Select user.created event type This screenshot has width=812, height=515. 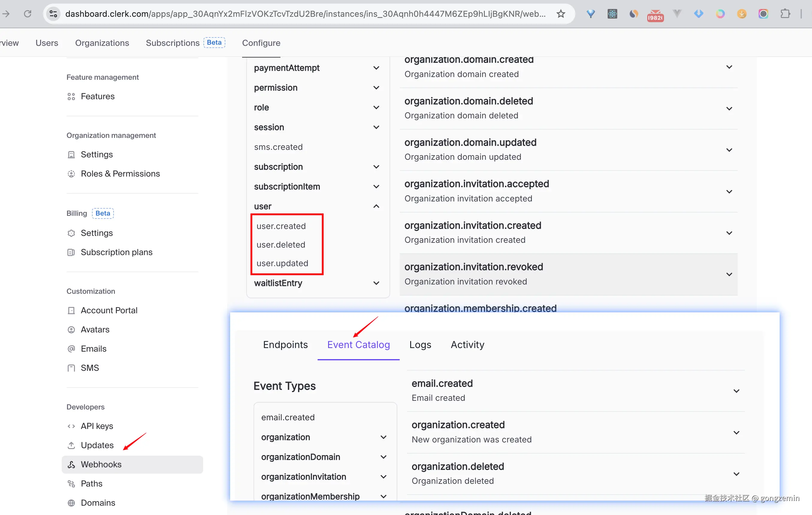pos(281,226)
